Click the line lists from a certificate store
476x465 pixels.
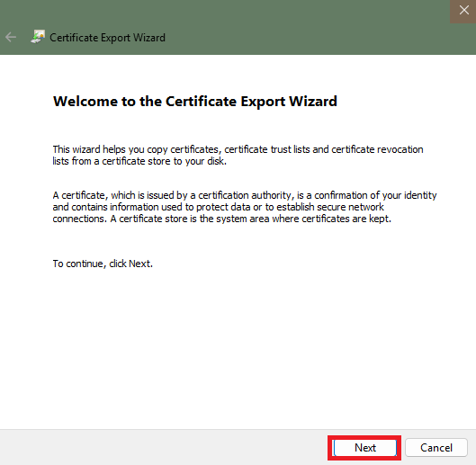click(139, 161)
